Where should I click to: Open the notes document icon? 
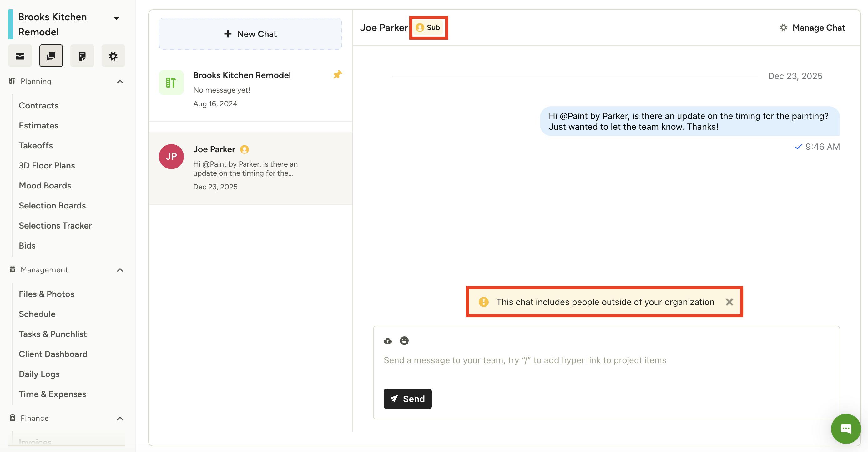(x=82, y=56)
